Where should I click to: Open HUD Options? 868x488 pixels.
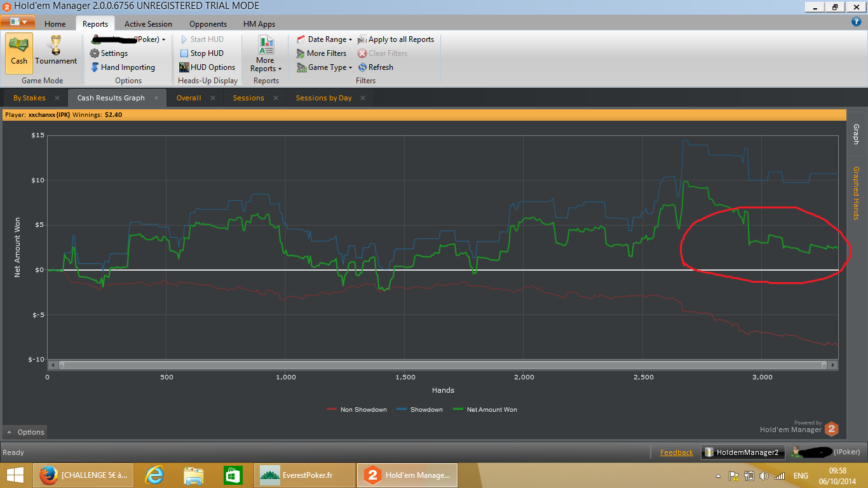[x=207, y=67]
